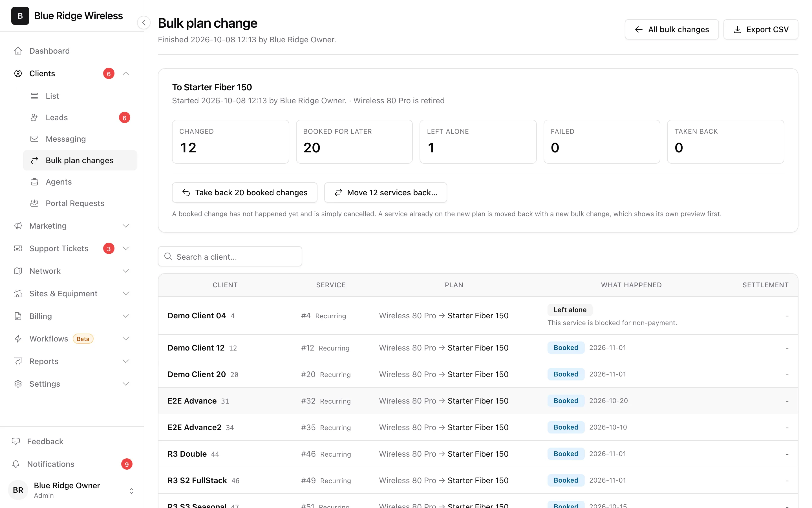This screenshot has height=508, width=812.
Task: Open Bulk plan changes menu item
Action: click(x=80, y=160)
